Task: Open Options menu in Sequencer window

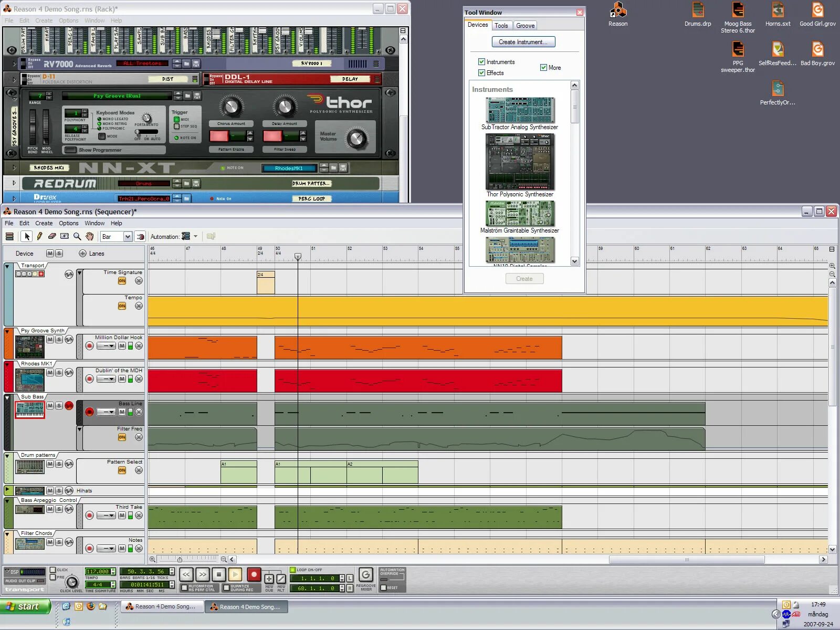Action: (x=68, y=223)
